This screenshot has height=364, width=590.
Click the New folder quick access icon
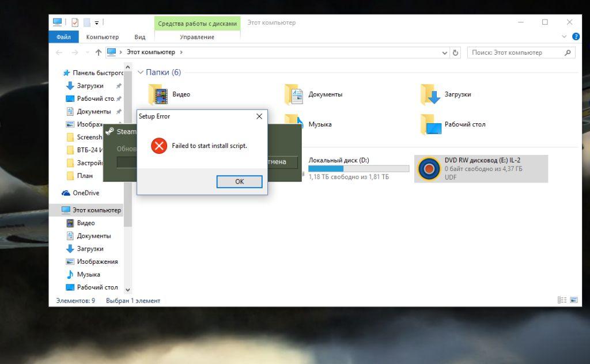(x=87, y=22)
